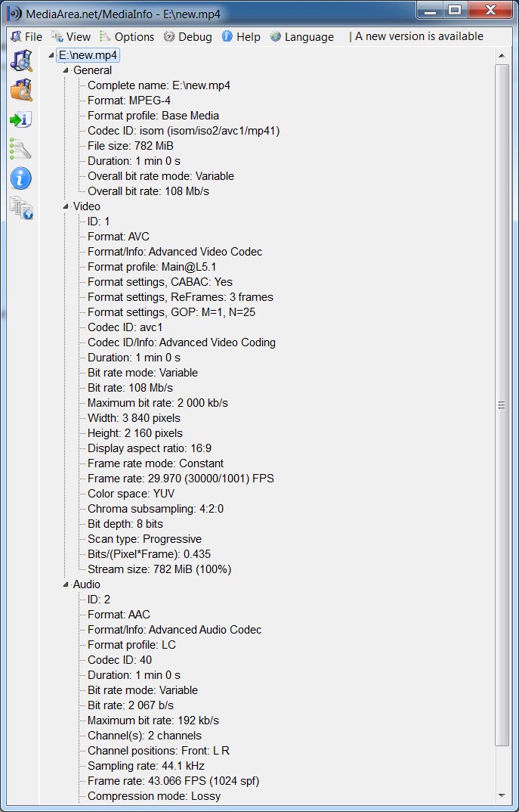Viewport: 519px width, 812px height.
Task: Open the Debug menu
Action: pyautogui.click(x=188, y=37)
